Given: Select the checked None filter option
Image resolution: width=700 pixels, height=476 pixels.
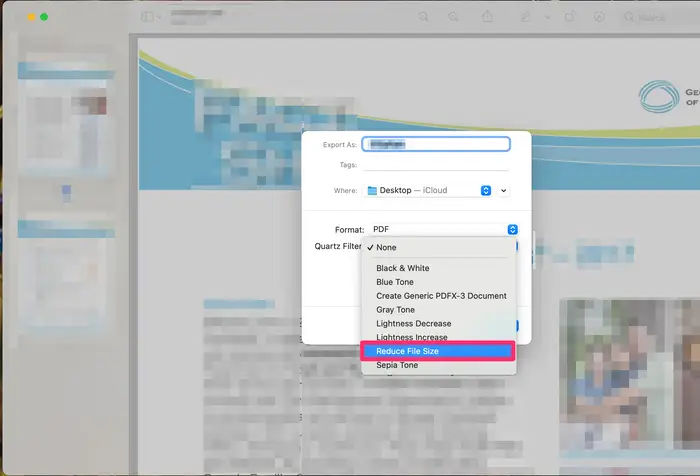Looking at the screenshot, I should pos(386,247).
